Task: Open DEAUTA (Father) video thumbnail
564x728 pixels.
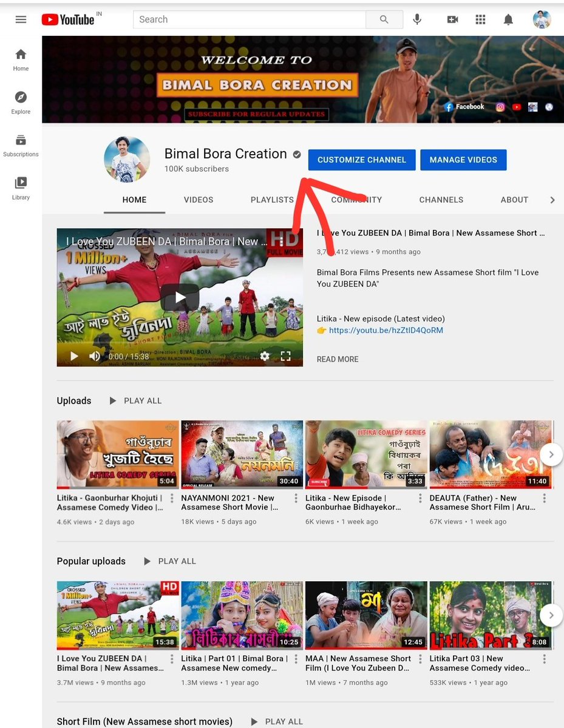Action: pos(491,454)
